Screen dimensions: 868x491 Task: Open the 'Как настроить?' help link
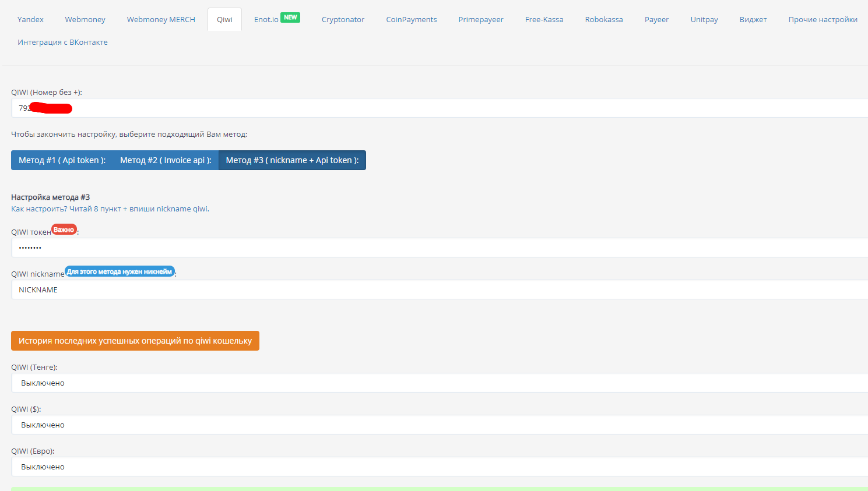click(x=110, y=209)
